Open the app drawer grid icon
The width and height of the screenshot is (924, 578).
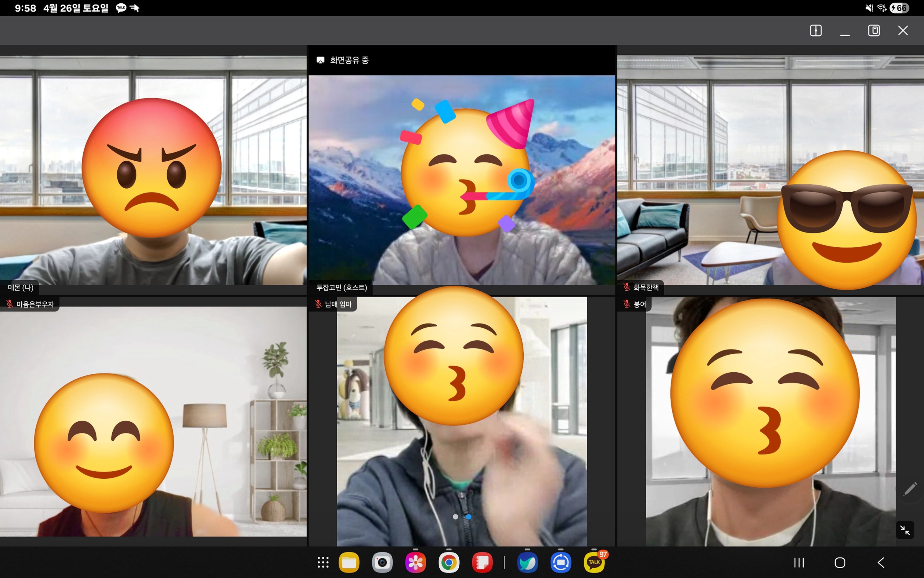323,562
